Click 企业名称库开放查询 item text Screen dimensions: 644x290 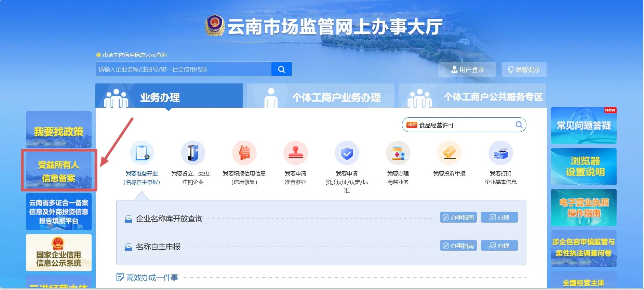pos(169,219)
